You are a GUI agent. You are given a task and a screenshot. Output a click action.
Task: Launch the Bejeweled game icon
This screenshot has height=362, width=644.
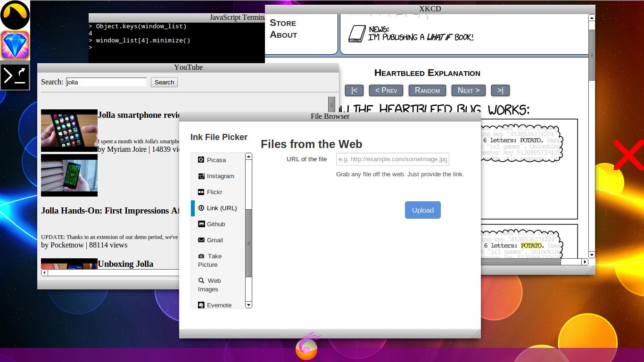pyautogui.click(x=15, y=45)
